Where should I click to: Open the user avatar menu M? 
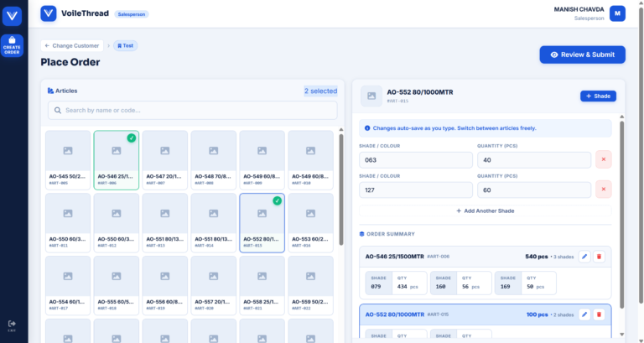tap(617, 13)
